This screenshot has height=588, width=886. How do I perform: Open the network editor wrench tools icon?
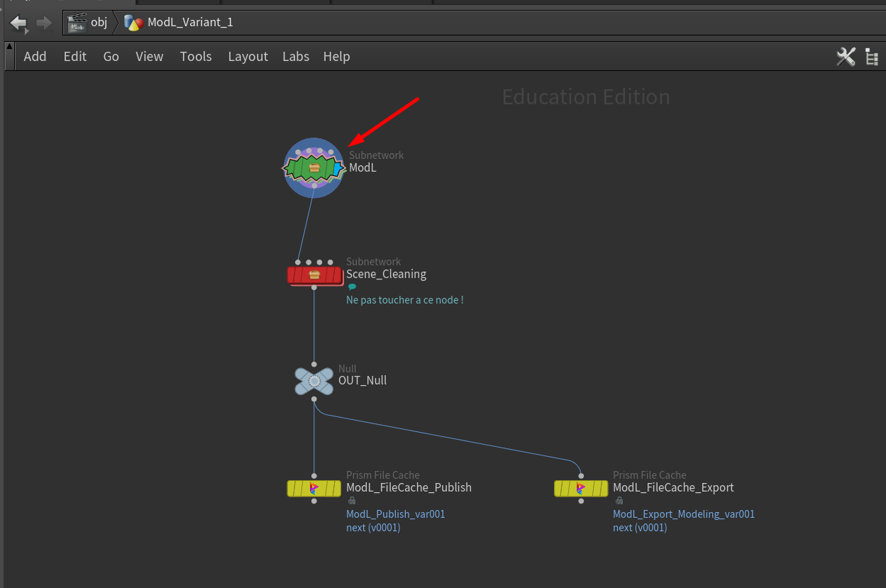point(846,57)
